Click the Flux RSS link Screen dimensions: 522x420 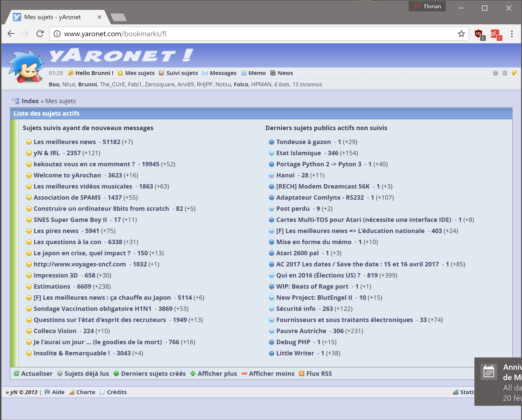coord(319,374)
